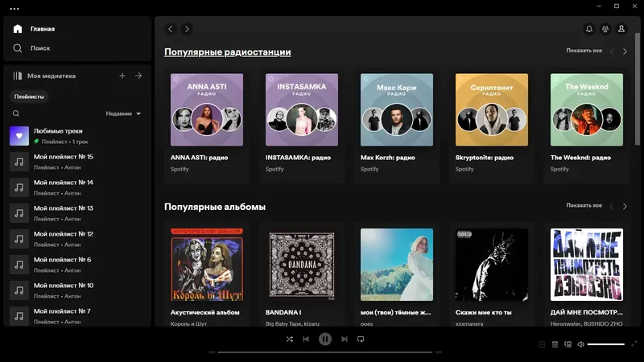
Task: Open Популярные радиостанции section heading
Action: pos(228,52)
